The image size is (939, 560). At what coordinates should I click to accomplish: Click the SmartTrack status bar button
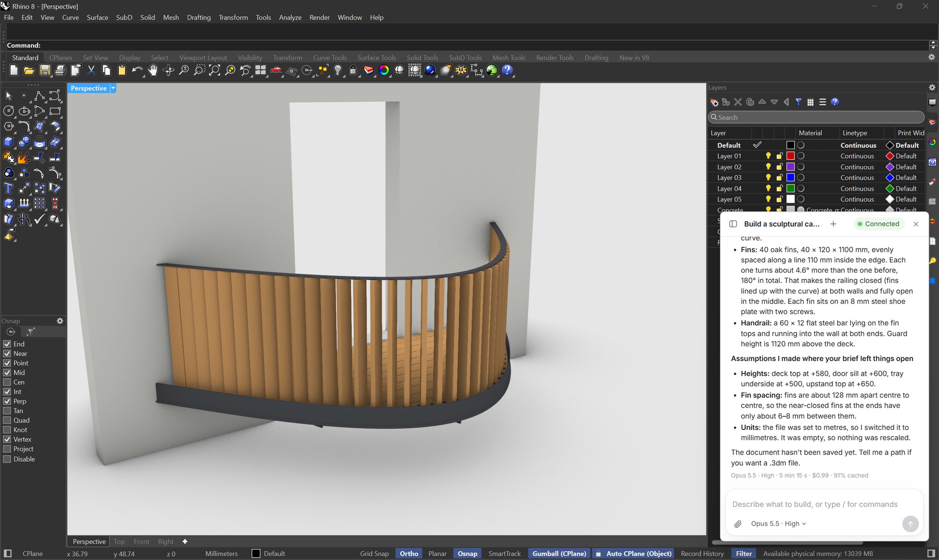pyautogui.click(x=504, y=554)
